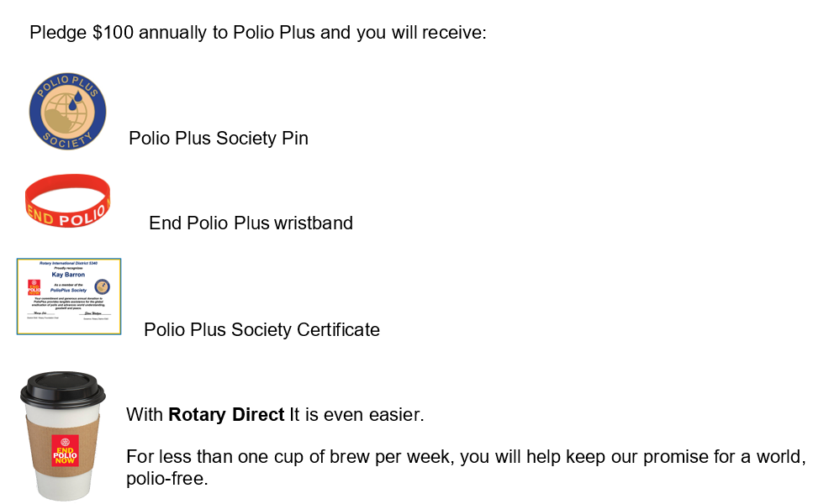Click the "$100" amount in the heading

point(112,34)
